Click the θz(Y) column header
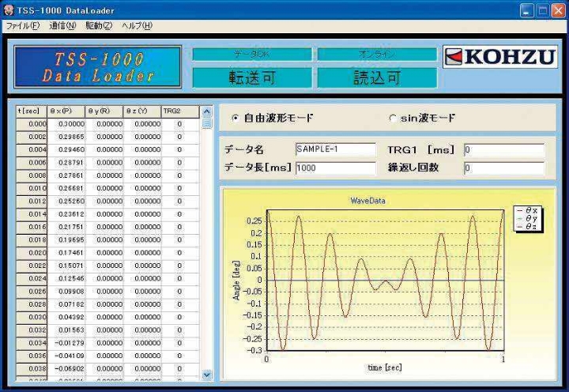Viewport: 569px width, 392px height. tap(142, 111)
